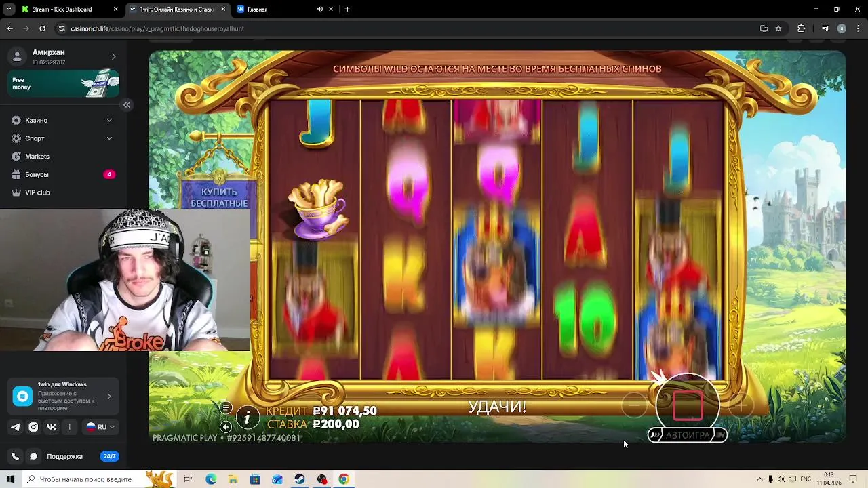Reload the casino page

pos(42,28)
